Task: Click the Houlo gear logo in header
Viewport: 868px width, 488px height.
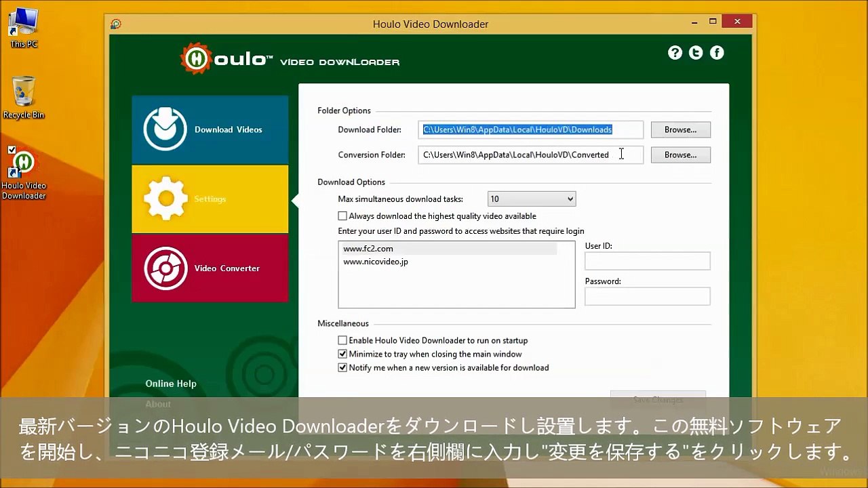Action: tap(197, 58)
